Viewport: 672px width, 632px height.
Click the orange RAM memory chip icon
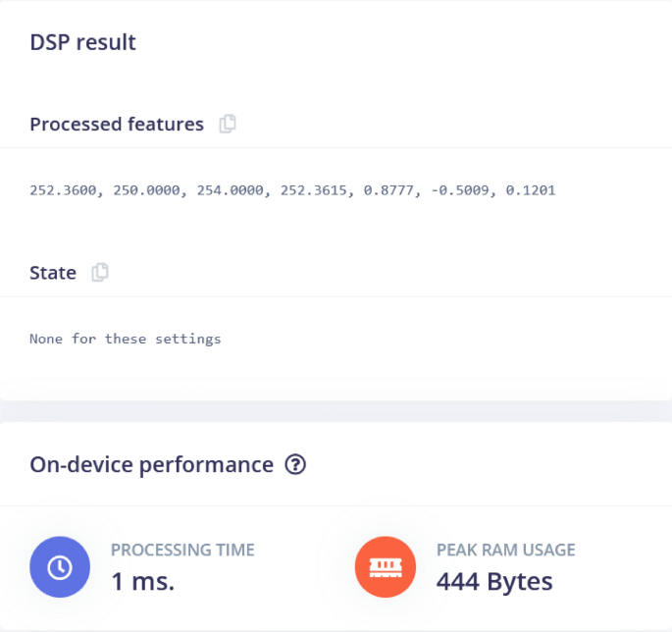point(386,567)
